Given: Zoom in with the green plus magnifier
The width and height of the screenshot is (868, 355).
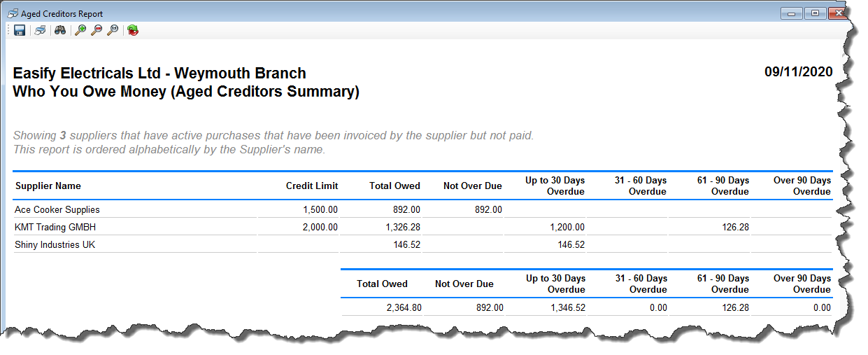Looking at the screenshot, I should (80, 30).
